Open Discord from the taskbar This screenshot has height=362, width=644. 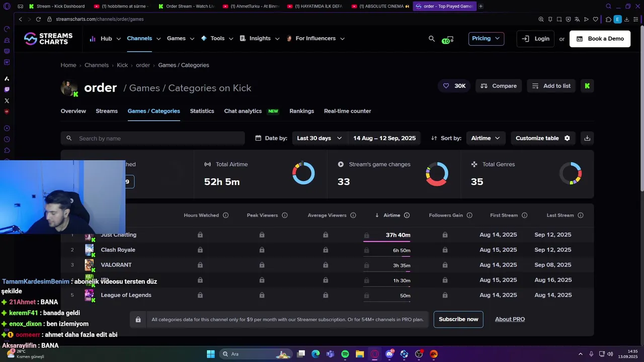coord(389,354)
